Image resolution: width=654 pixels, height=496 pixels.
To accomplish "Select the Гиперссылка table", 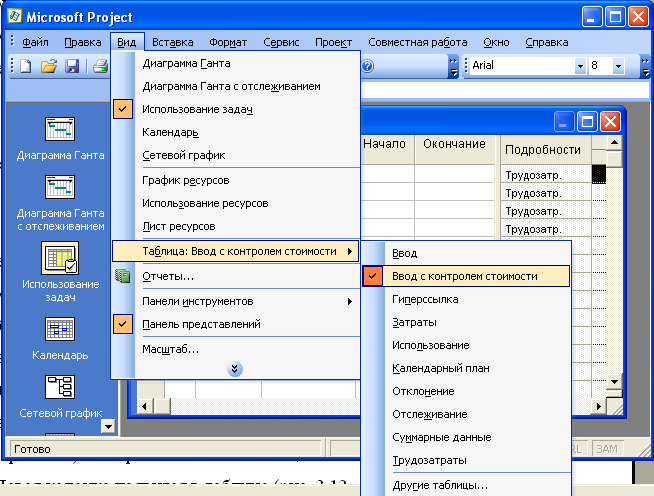I will tap(466, 299).
